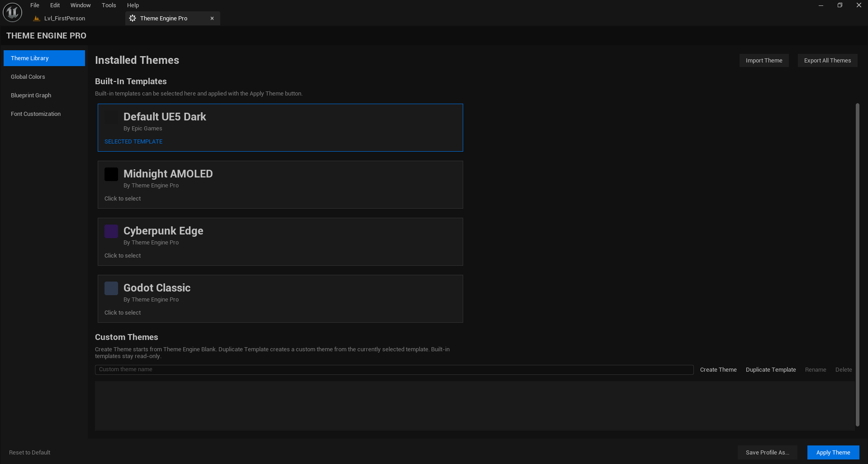The image size is (868, 464).
Task: Select the Default UE5 Dark template card
Action: [280, 128]
